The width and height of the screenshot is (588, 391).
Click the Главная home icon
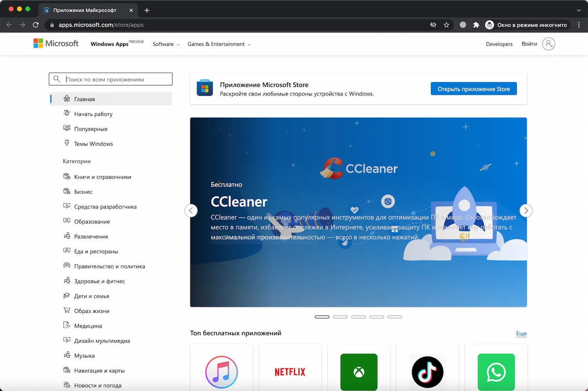67,99
